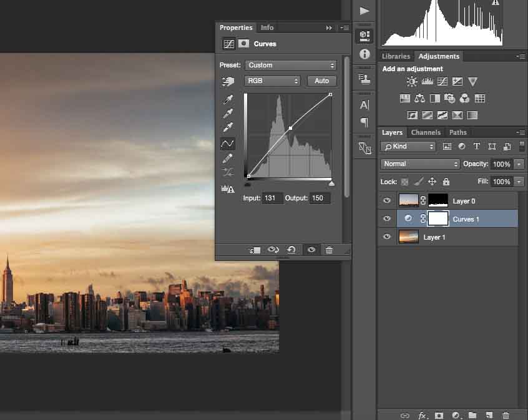Toggle Curves layer visibility in Properties footer
Image resolution: width=528 pixels, height=420 pixels.
click(311, 250)
